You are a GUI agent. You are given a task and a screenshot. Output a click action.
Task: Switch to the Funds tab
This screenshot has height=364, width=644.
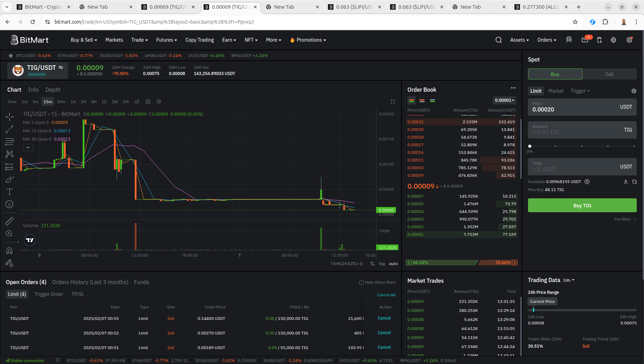[141, 282]
